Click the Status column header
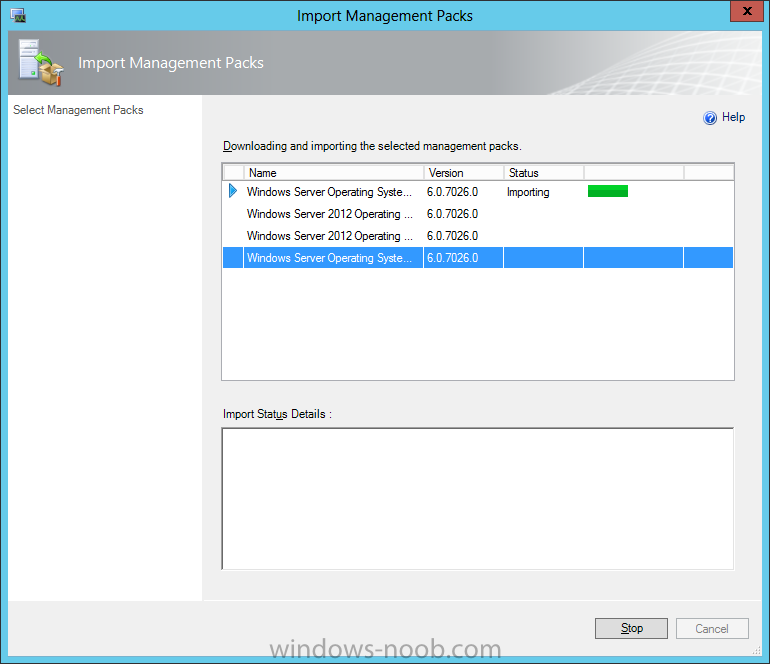Image resolution: width=770 pixels, height=664 pixels. [544, 173]
